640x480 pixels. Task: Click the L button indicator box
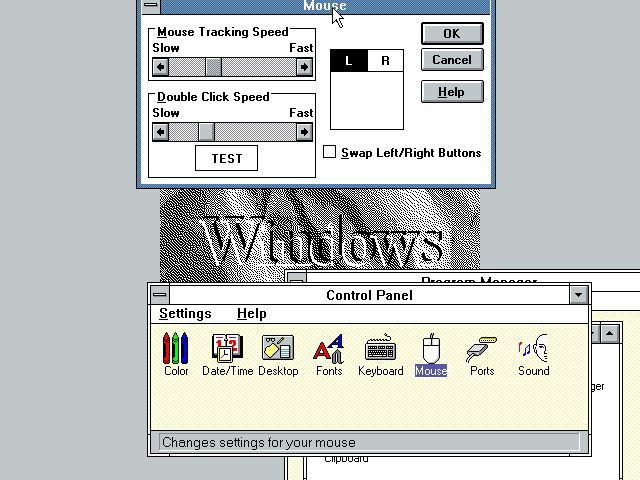349,61
